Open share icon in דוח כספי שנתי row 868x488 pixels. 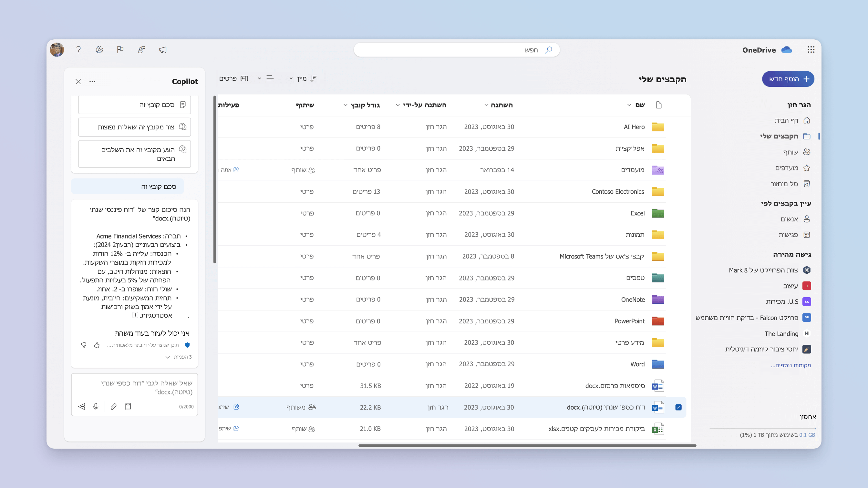click(x=237, y=407)
